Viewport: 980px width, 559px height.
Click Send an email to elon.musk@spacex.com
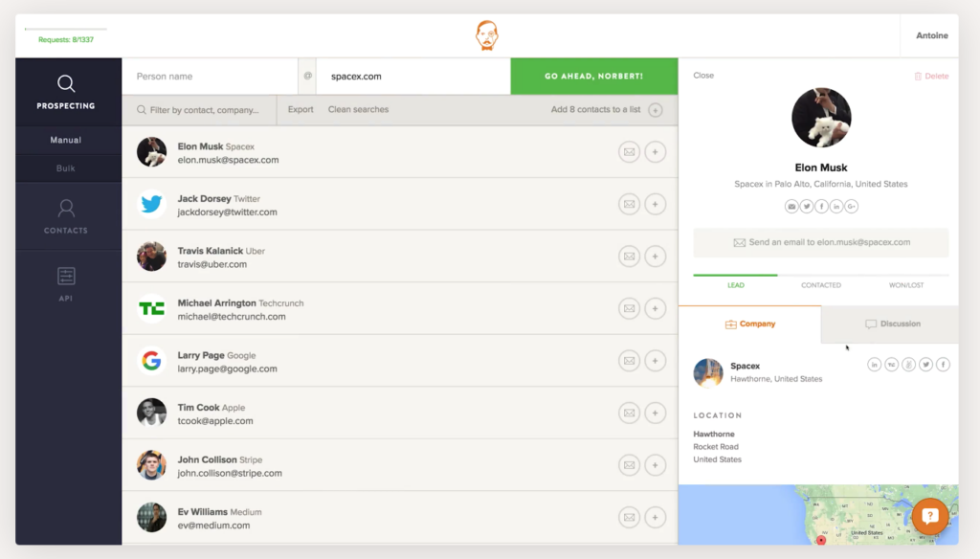[x=820, y=243]
